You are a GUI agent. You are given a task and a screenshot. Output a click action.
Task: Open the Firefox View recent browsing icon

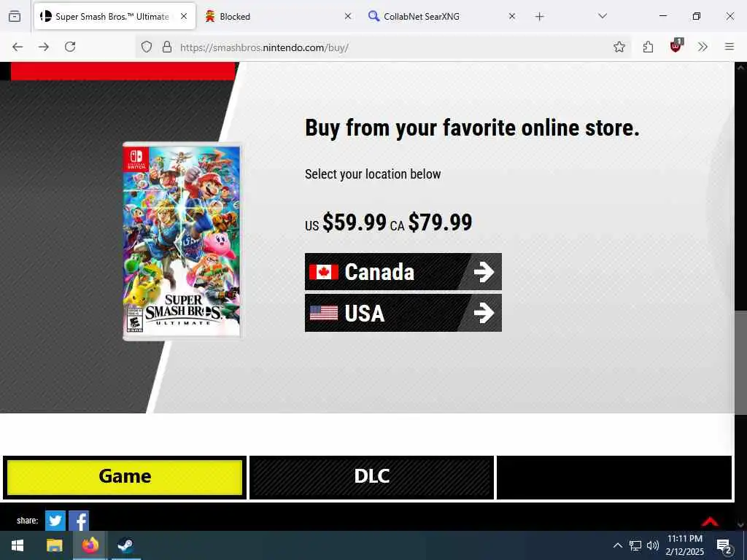[x=15, y=16]
